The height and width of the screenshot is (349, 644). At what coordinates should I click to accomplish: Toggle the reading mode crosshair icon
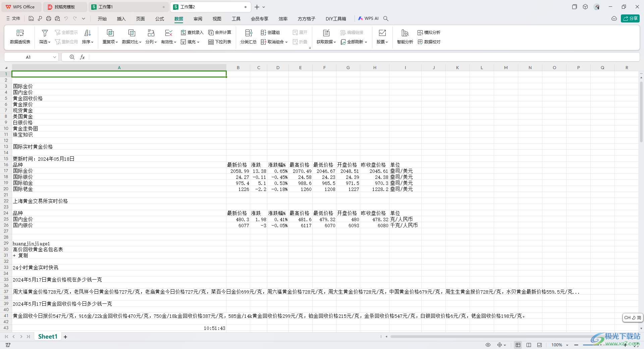pos(500,345)
